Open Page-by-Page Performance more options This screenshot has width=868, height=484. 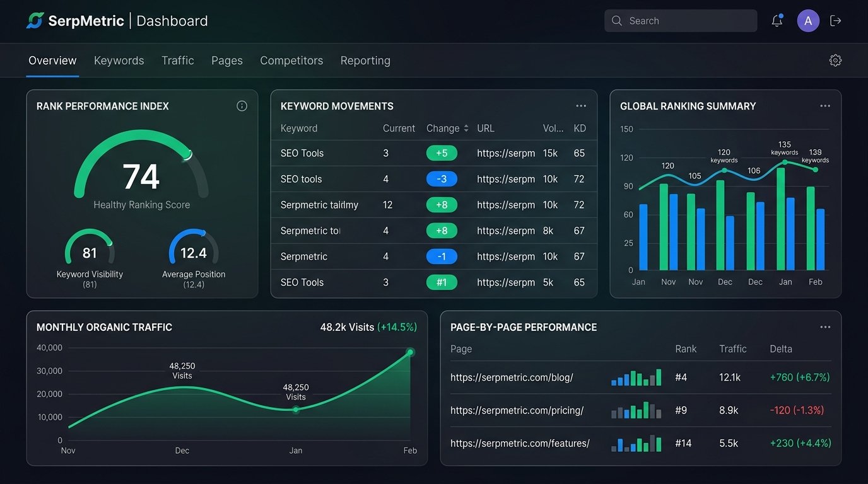pyautogui.click(x=825, y=327)
